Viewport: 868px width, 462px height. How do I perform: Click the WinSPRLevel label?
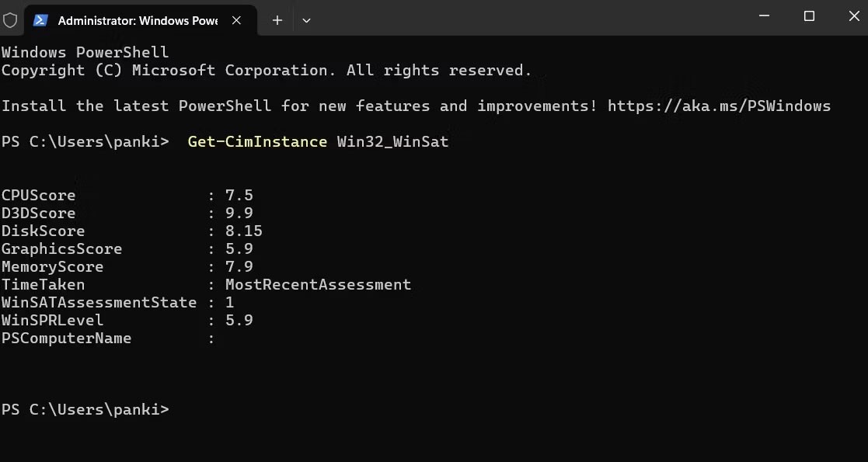(x=53, y=320)
